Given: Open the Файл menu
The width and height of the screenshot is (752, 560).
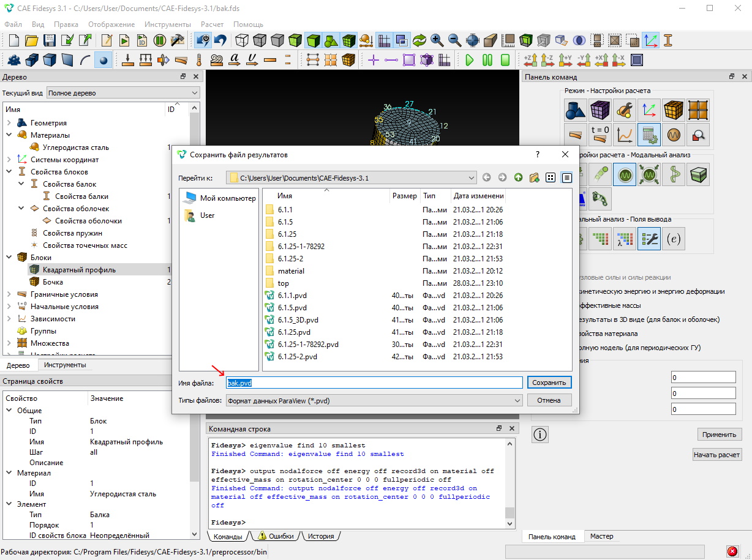Looking at the screenshot, I should point(13,24).
